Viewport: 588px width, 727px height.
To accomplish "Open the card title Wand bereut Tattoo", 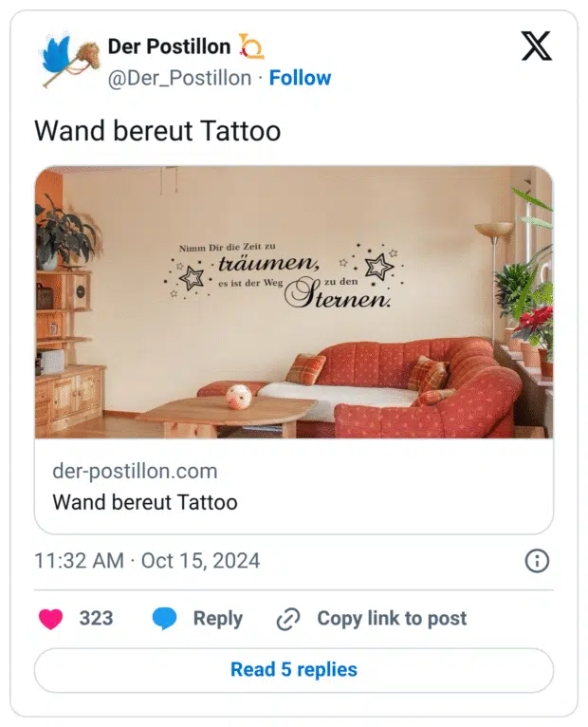I will (x=145, y=502).
